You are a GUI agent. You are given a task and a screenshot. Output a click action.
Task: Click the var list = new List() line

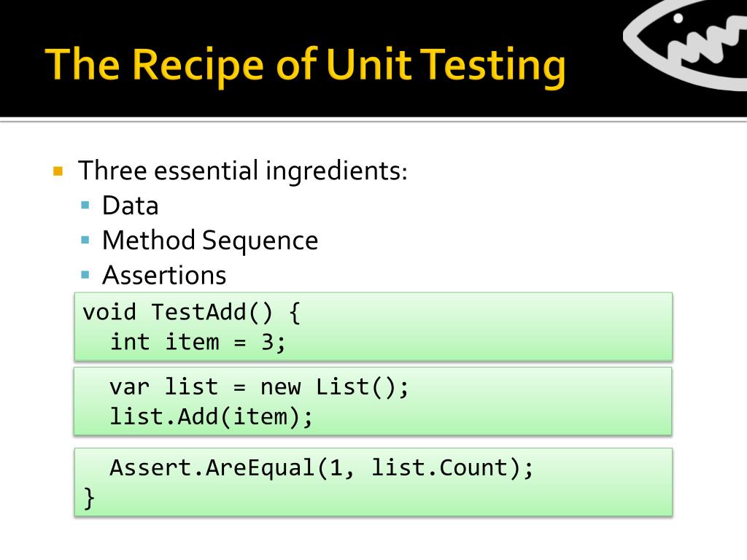point(259,386)
